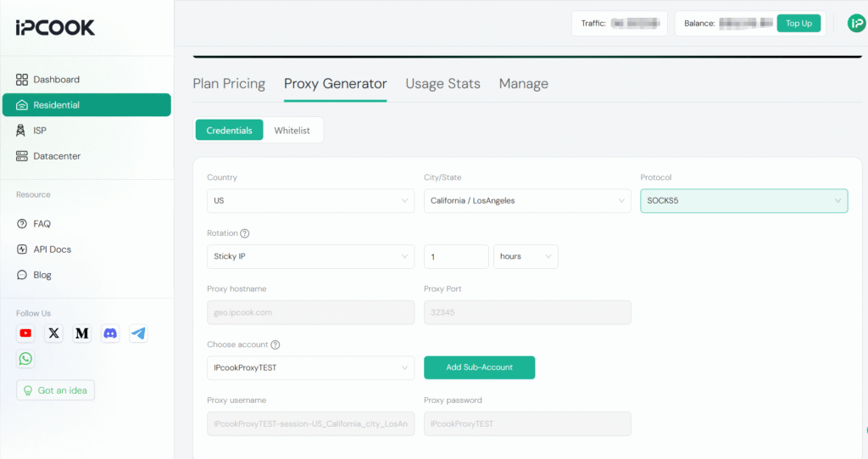Open the WhatsApp social icon

pos(25,359)
